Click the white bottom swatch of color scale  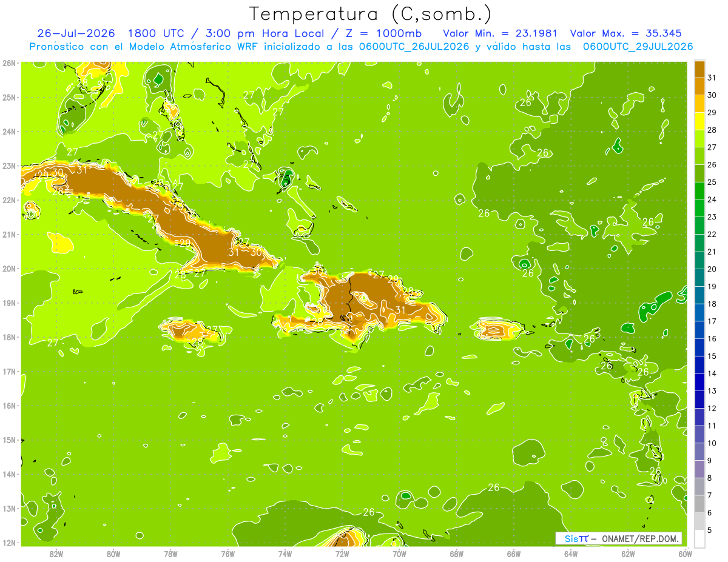pos(699,538)
